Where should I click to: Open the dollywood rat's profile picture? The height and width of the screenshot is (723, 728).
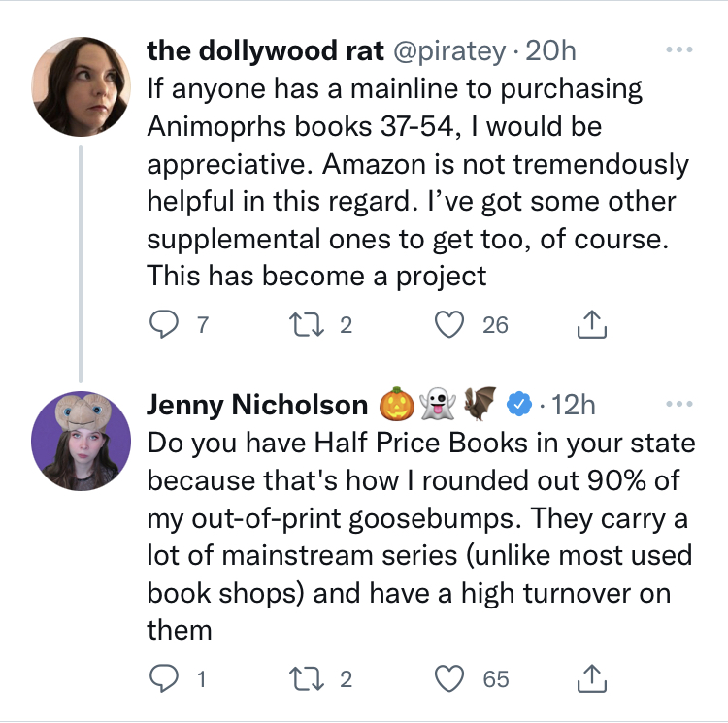point(82,86)
